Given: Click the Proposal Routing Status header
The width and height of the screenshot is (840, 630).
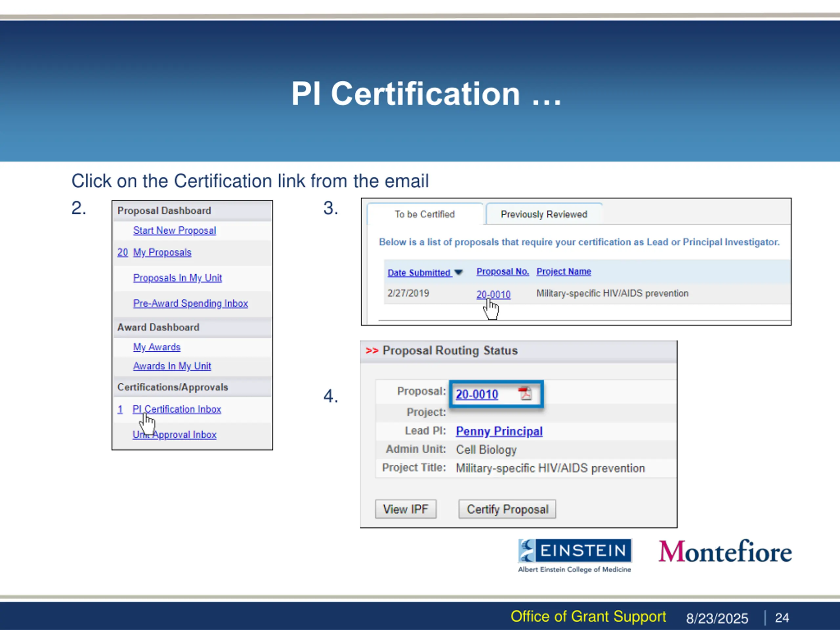Looking at the screenshot, I should (519, 351).
